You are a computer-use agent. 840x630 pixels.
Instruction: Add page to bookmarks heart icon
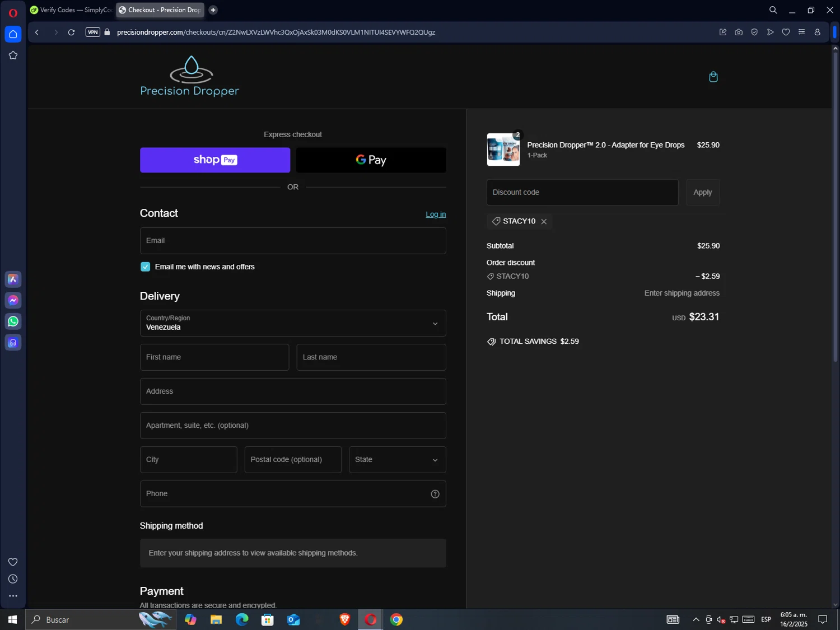click(x=786, y=32)
